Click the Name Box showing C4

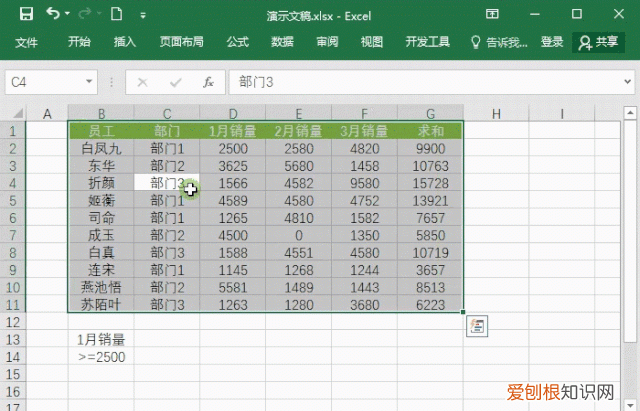(44, 82)
